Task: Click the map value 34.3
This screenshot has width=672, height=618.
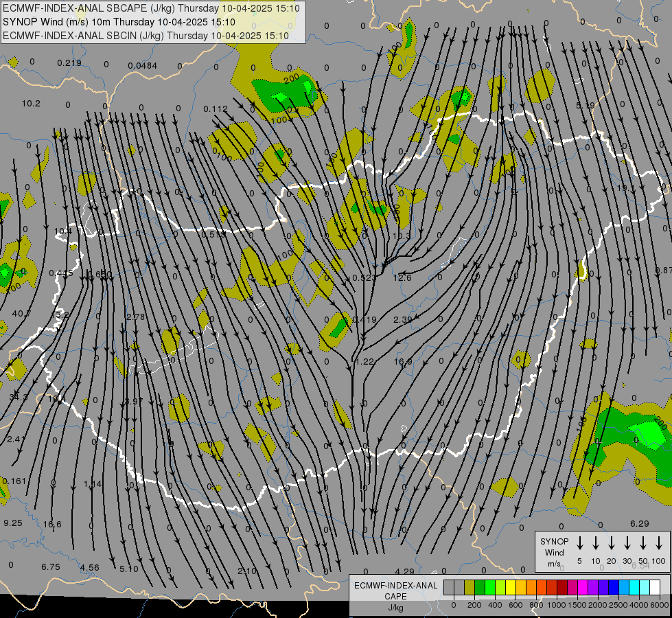Action: [x=19, y=398]
